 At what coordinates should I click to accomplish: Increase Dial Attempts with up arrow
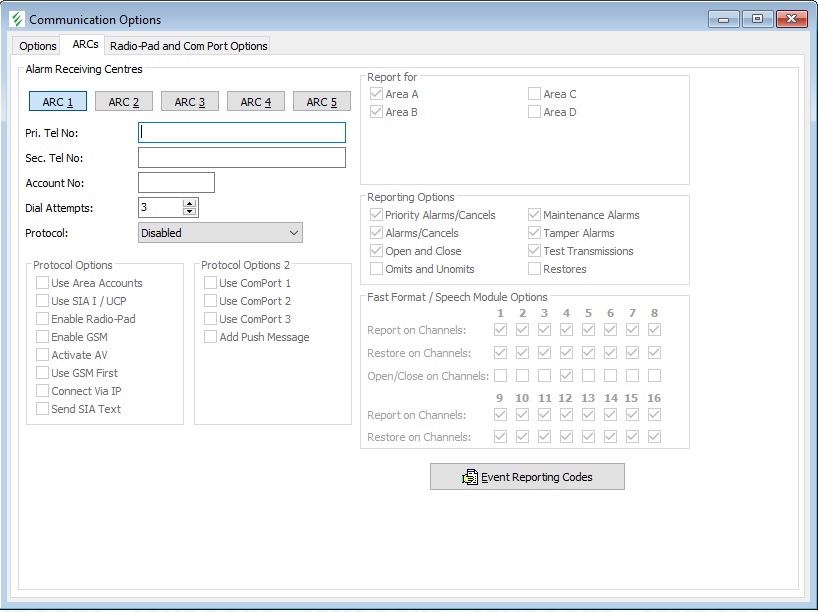[x=190, y=203]
